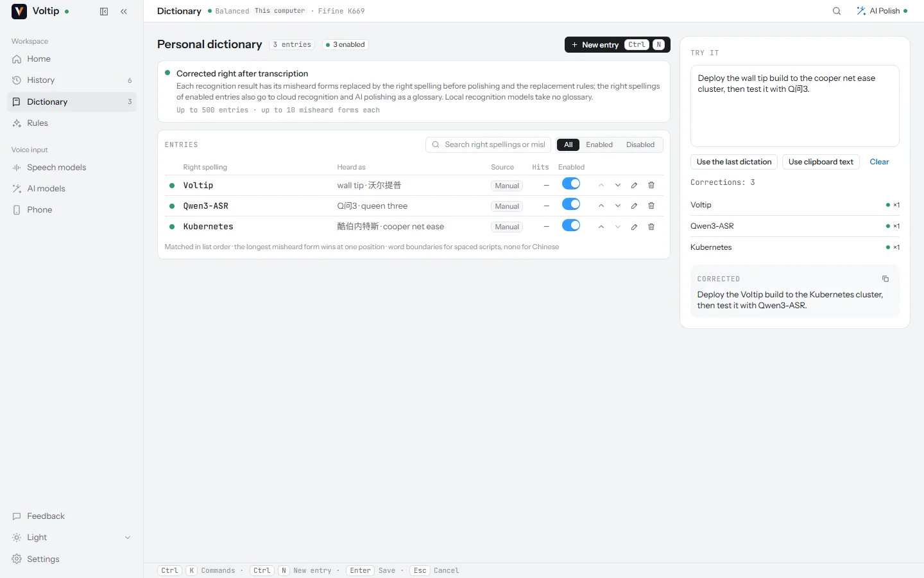The width and height of the screenshot is (924, 578).
Task: Delete the Qwen3-ASR entry
Action: (x=651, y=206)
